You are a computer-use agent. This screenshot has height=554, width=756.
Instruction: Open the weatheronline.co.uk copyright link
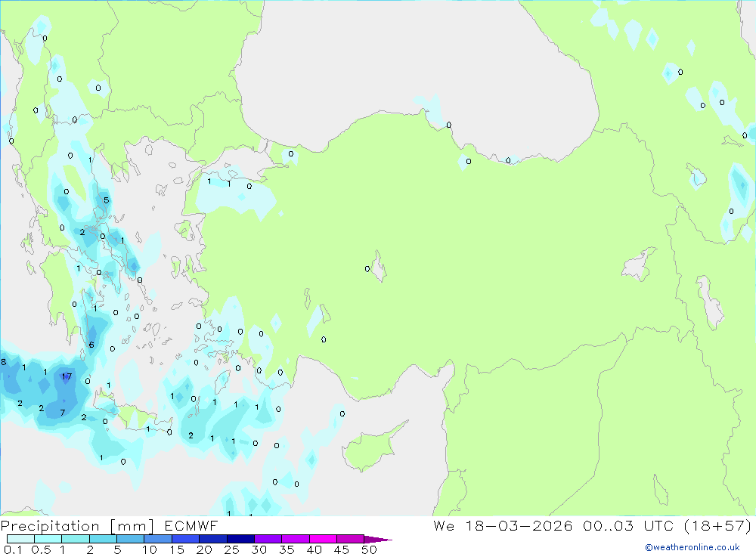point(692,547)
